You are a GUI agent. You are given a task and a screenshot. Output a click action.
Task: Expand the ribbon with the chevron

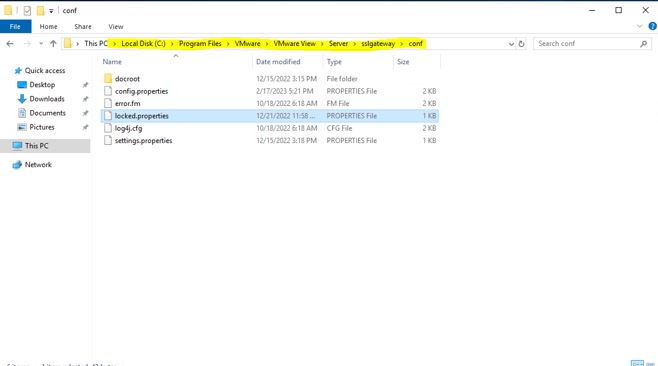tap(640, 26)
